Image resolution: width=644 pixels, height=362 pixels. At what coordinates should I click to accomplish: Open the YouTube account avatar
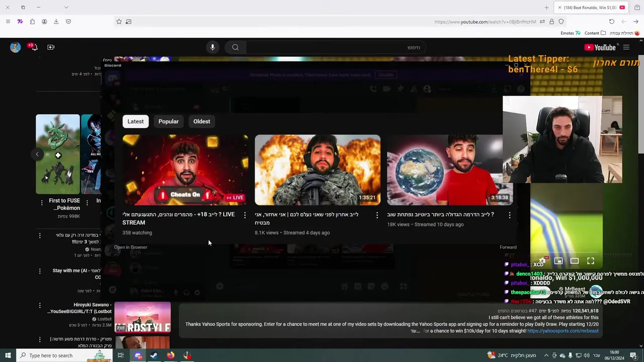tap(16, 47)
